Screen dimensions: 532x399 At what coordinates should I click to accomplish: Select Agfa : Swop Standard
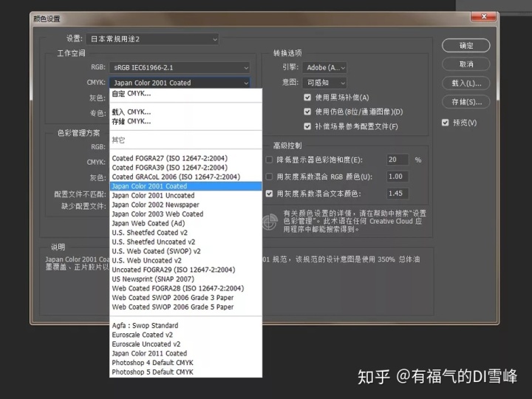tap(185, 326)
